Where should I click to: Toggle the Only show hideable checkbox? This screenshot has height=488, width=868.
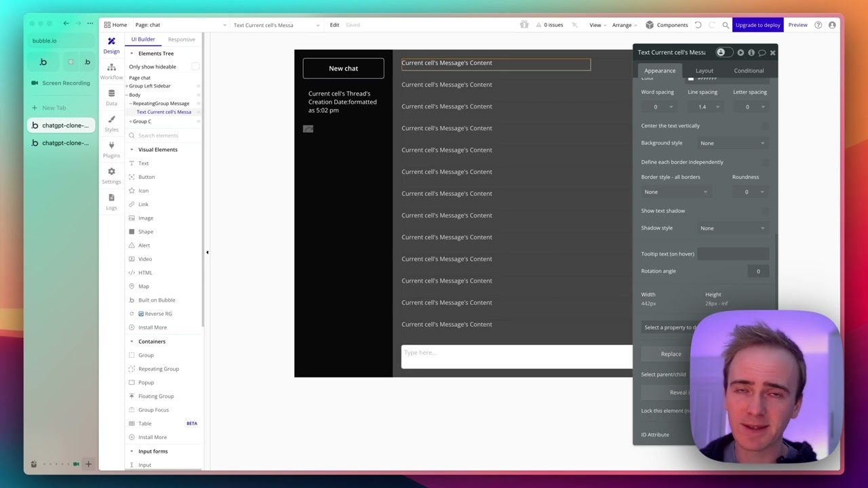pyautogui.click(x=195, y=66)
